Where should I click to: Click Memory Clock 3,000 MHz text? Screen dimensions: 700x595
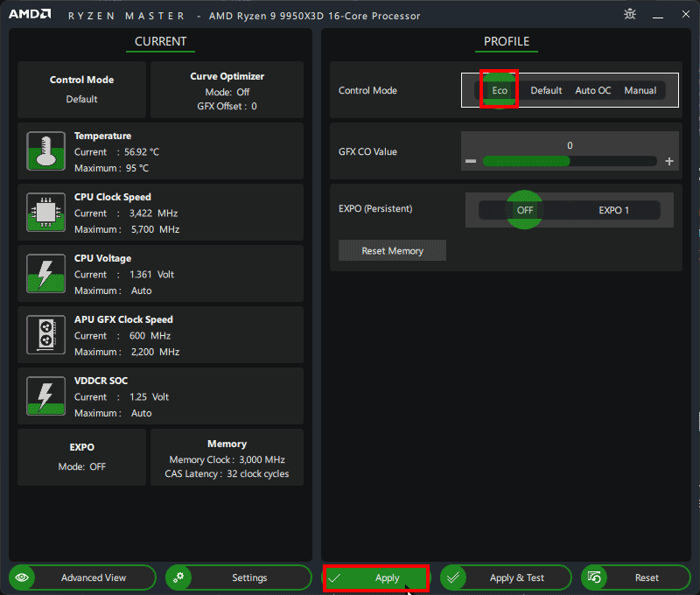tap(227, 459)
